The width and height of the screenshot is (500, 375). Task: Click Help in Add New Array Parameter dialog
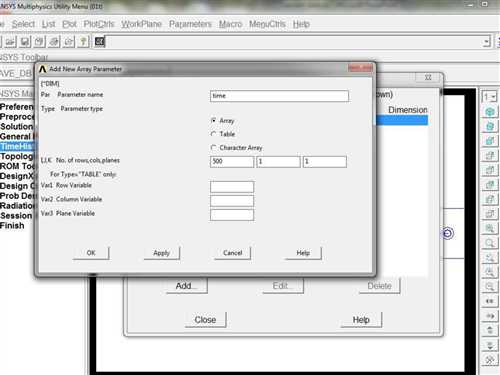[303, 253]
